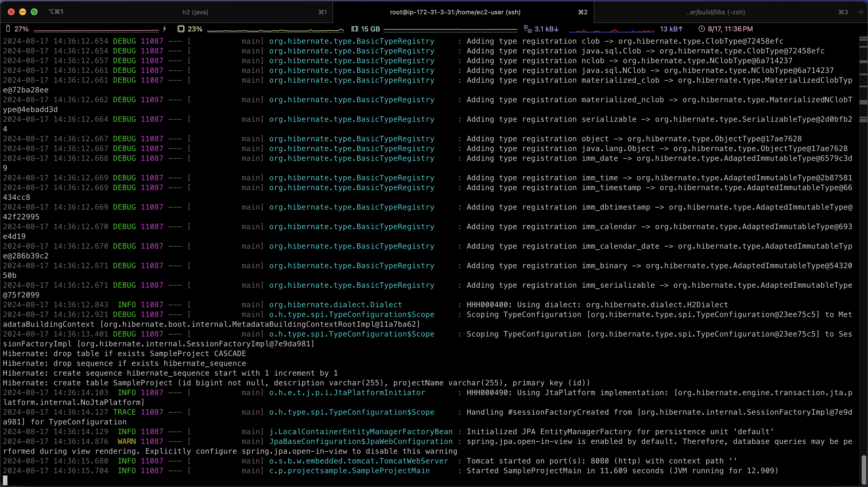
Task: Click the network activity graph
Action: [x=612, y=30]
